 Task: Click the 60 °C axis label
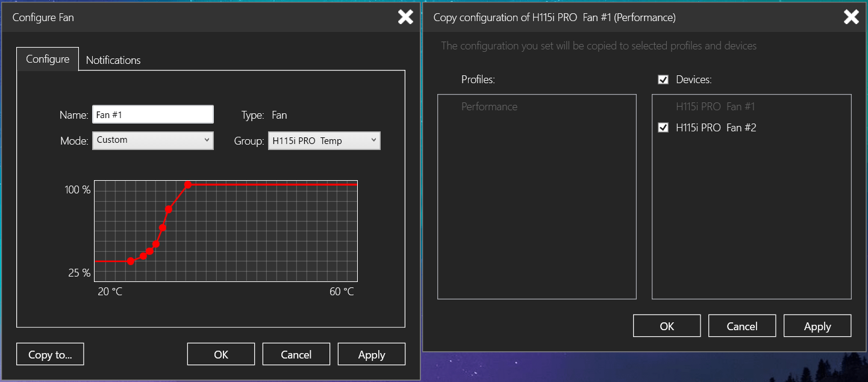342,292
